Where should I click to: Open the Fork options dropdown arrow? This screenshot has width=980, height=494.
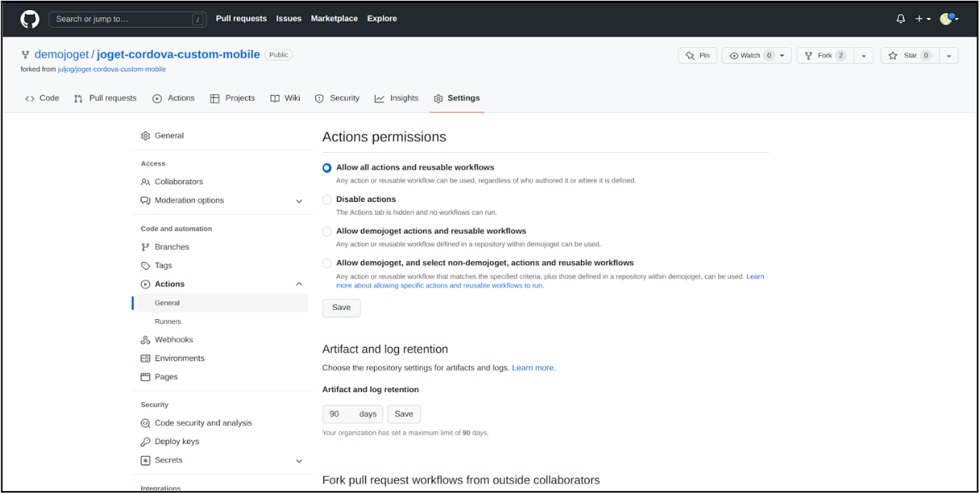point(863,56)
